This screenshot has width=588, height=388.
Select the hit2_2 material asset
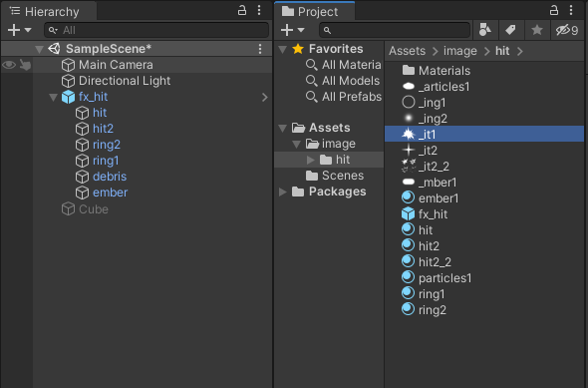tap(435, 262)
